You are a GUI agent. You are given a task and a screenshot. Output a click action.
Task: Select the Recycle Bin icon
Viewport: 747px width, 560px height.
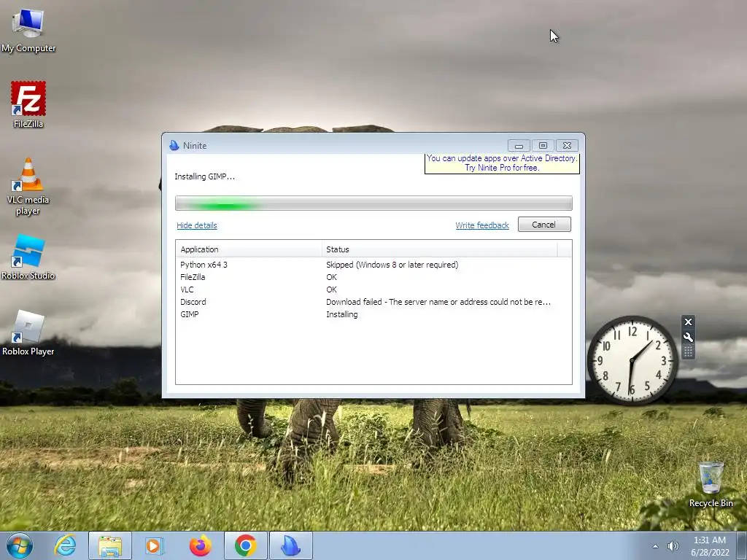point(711,484)
